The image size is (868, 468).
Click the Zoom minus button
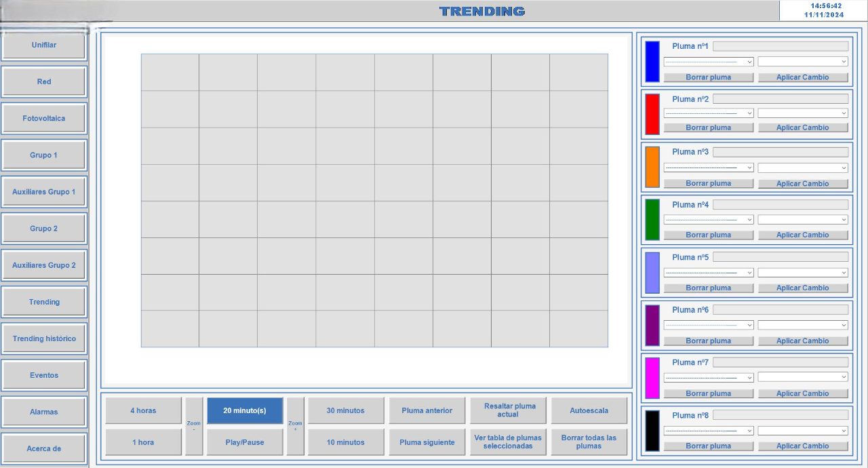(194, 426)
